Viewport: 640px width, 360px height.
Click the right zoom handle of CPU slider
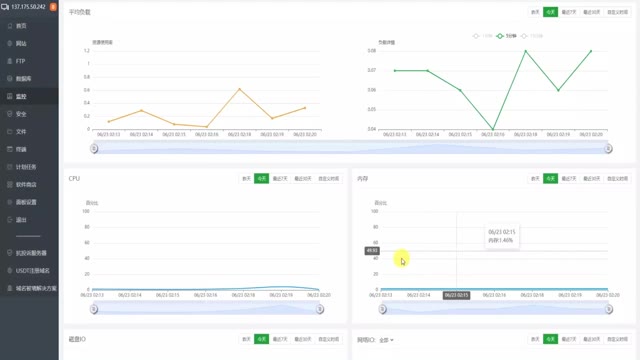click(x=320, y=309)
